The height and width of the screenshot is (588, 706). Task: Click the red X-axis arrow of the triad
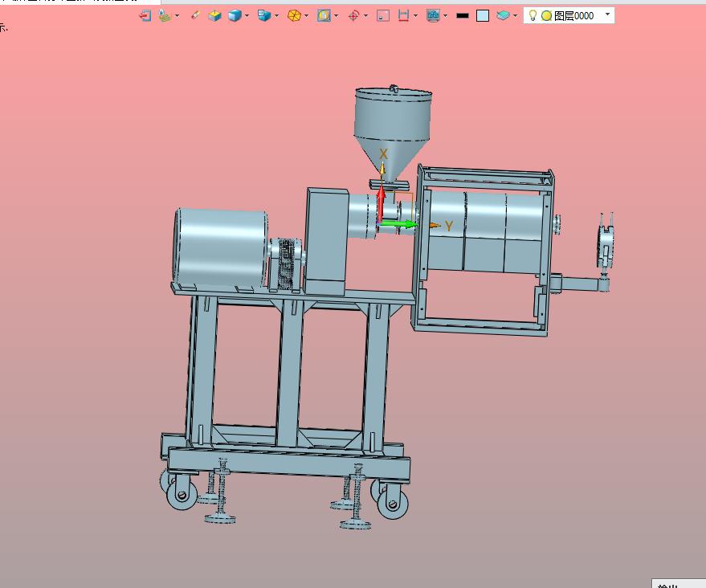pos(381,203)
